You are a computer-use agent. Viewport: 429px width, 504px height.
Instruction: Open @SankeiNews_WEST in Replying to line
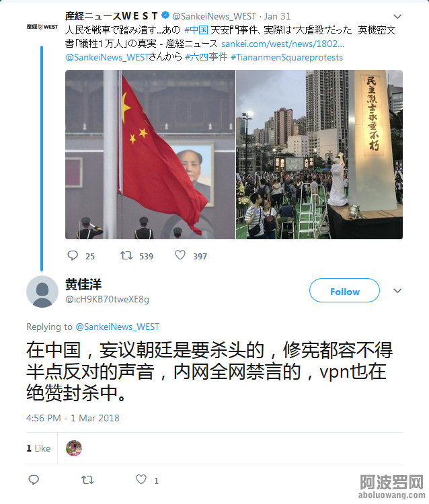(x=118, y=327)
